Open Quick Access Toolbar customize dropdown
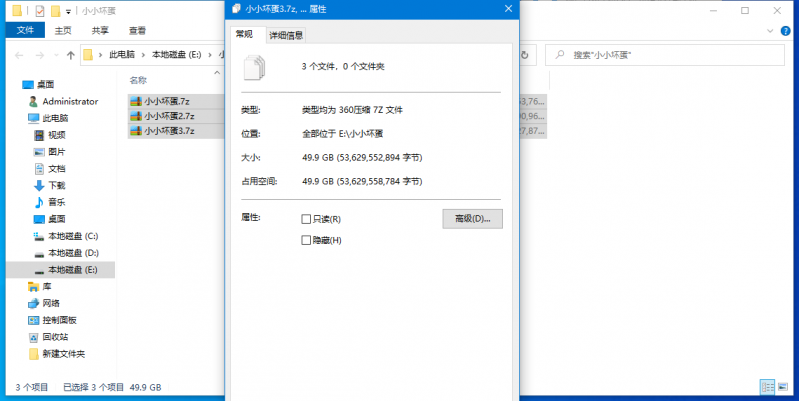The image size is (799, 401). point(67,10)
